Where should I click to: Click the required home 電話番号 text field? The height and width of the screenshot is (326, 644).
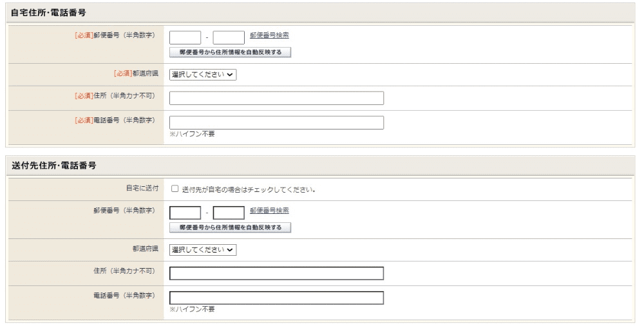click(276, 122)
